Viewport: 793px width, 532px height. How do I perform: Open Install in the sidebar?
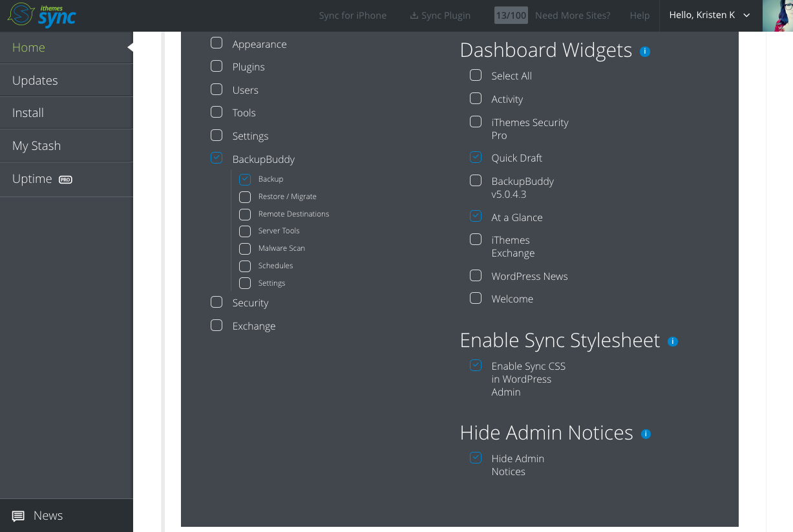[x=67, y=112]
